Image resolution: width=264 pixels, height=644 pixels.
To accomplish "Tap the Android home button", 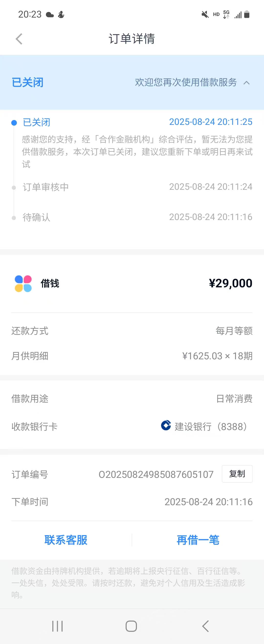I will pos(131,626).
